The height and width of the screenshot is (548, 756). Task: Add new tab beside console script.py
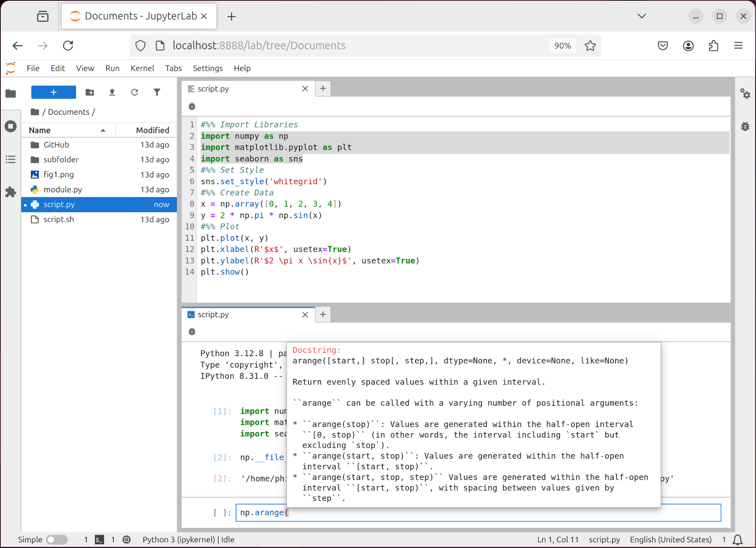(323, 314)
